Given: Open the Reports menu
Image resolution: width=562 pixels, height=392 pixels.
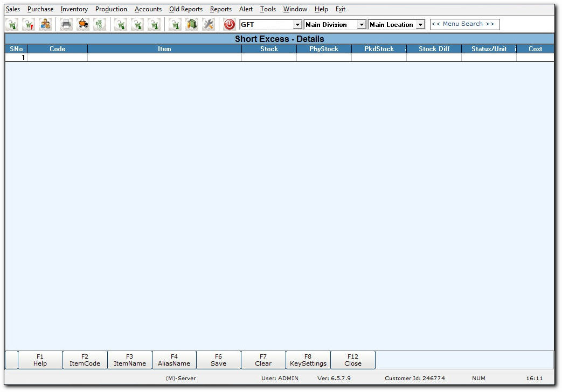Looking at the screenshot, I should coord(221,9).
